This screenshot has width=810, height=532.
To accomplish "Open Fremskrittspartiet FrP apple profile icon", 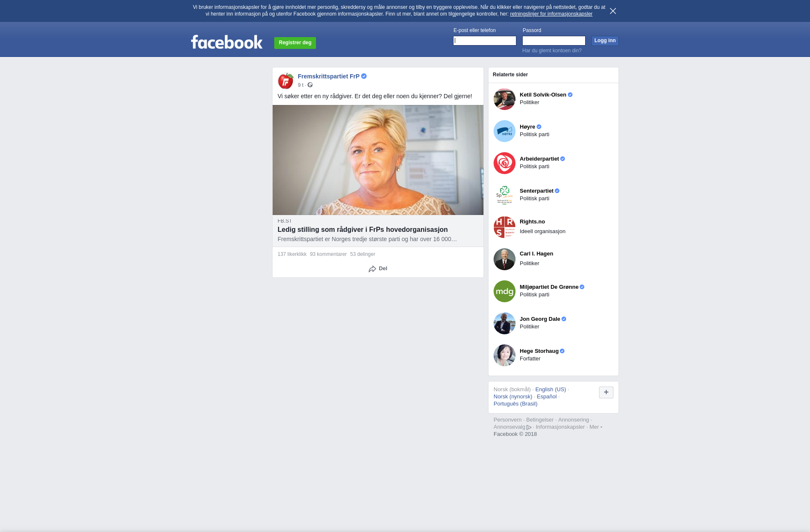I will [286, 81].
